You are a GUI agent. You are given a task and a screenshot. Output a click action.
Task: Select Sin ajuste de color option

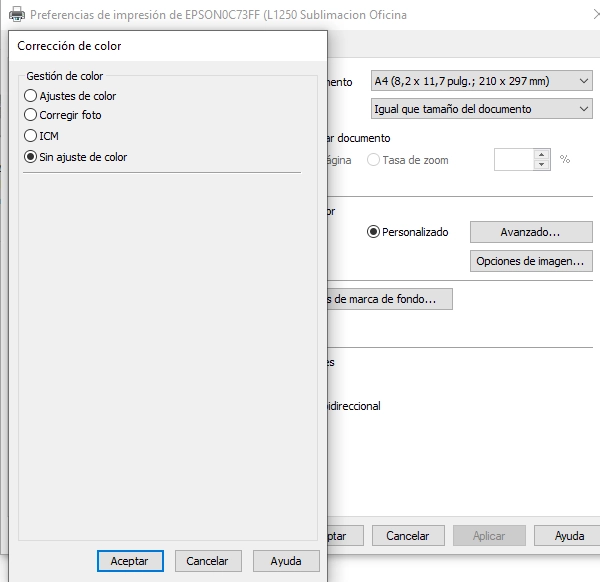point(31,157)
